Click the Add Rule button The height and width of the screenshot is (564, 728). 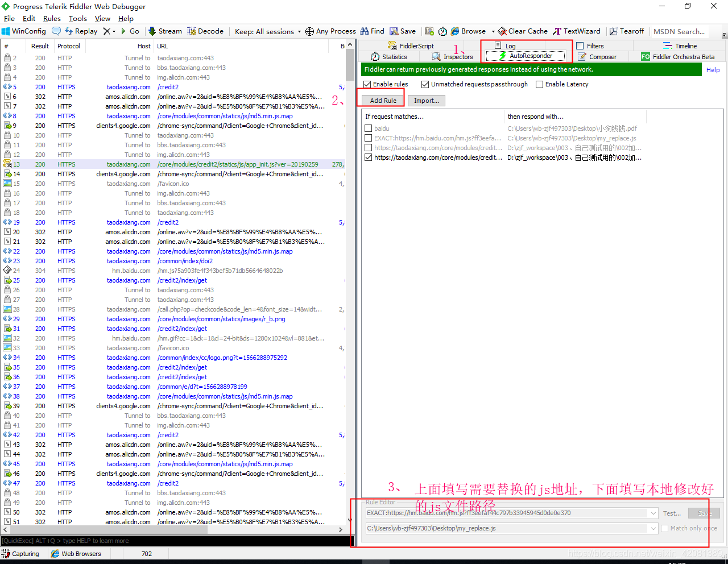[x=383, y=101]
